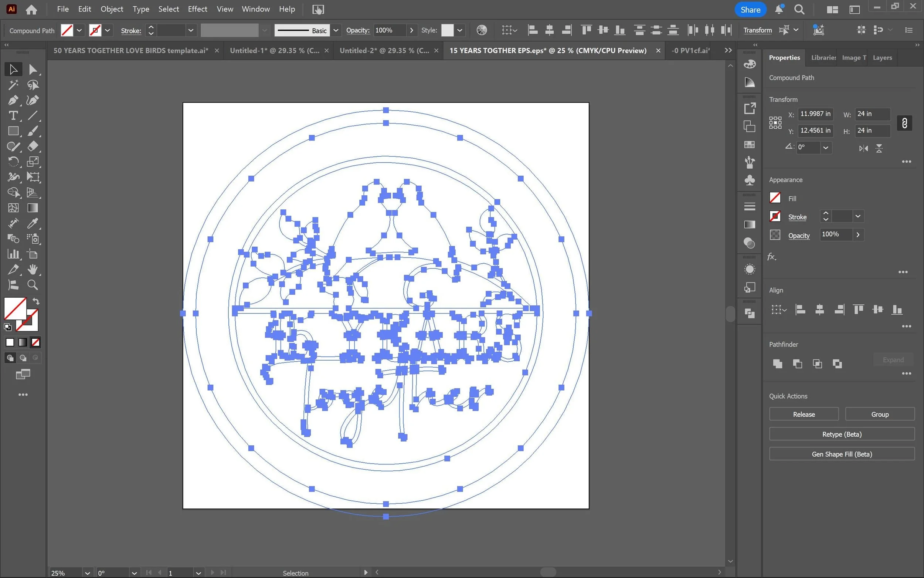Select the Rectangle tool
924x578 pixels.
click(13, 131)
